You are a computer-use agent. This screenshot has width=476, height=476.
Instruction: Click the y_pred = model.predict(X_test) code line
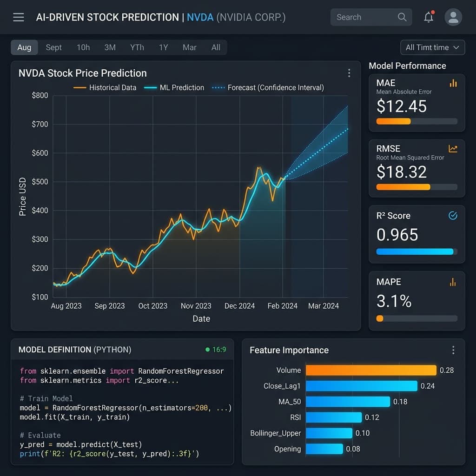pyautogui.click(x=81, y=444)
